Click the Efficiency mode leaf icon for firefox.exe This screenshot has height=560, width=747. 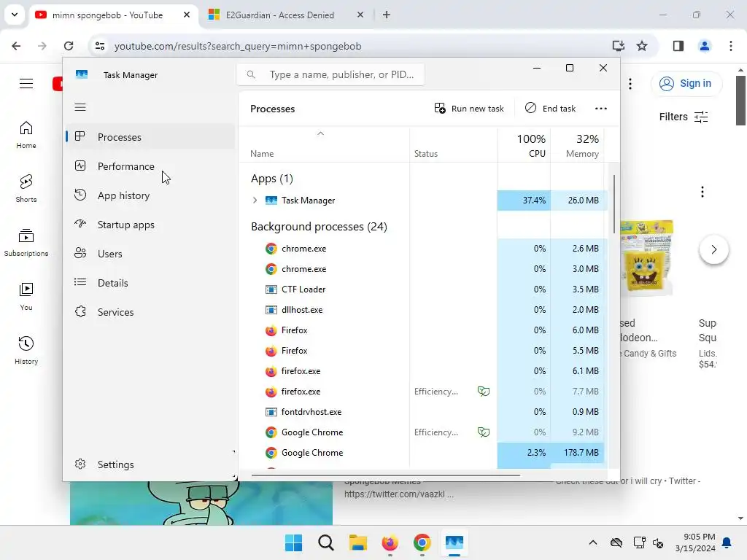tap(484, 392)
